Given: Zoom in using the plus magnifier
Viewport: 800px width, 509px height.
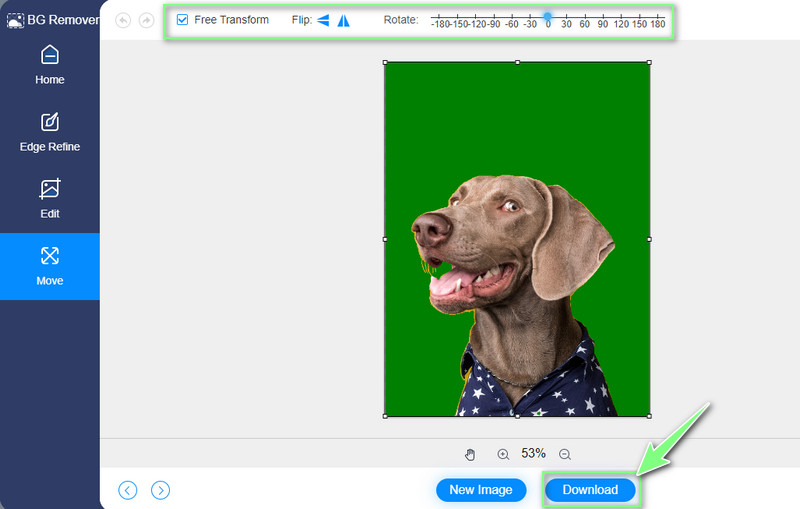Looking at the screenshot, I should pos(503,454).
